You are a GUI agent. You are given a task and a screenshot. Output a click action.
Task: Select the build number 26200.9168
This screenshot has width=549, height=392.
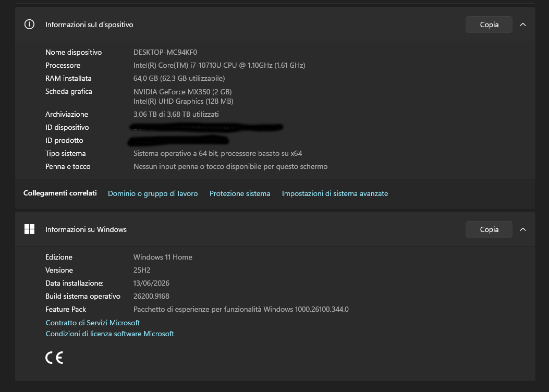click(151, 296)
